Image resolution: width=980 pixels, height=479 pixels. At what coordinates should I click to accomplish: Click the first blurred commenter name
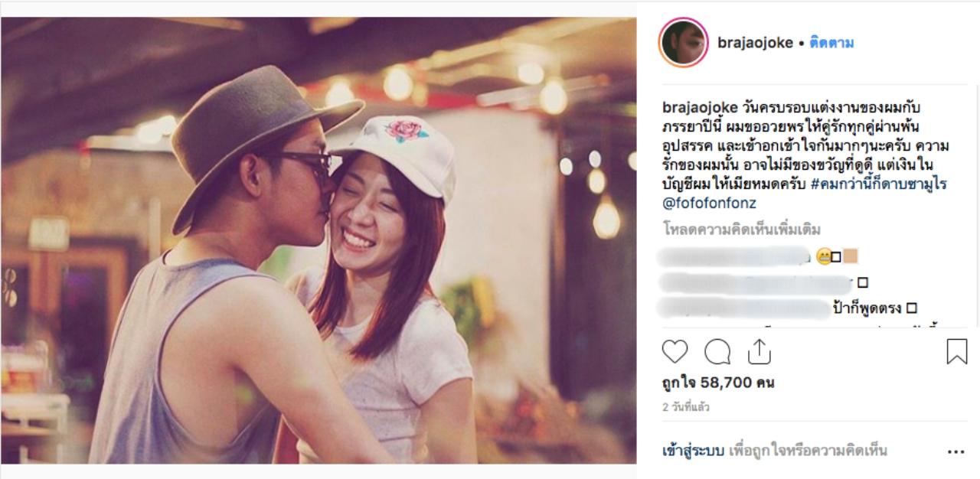click(735, 257)
